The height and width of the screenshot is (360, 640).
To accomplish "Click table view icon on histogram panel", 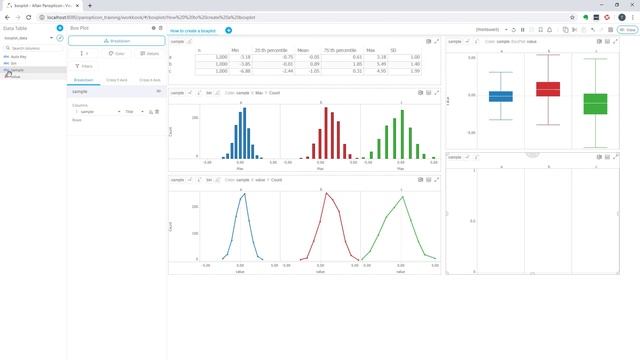I will (x=429, y=93).
